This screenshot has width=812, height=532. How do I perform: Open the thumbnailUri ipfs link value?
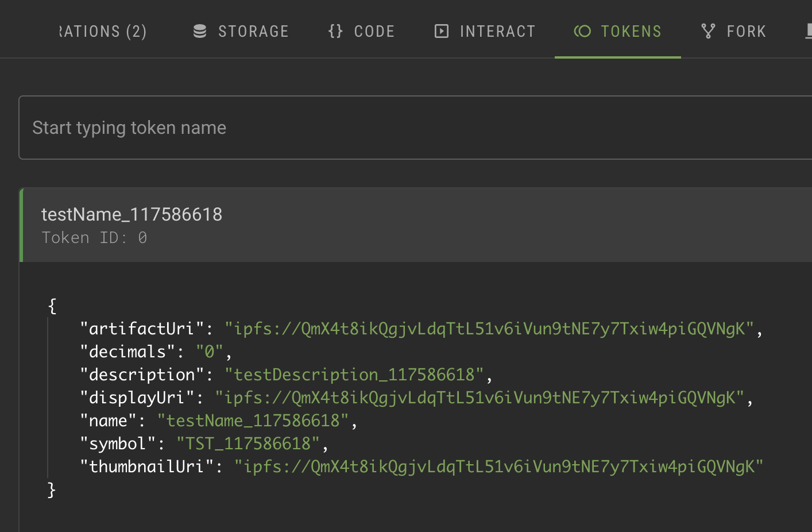point(498,467)
